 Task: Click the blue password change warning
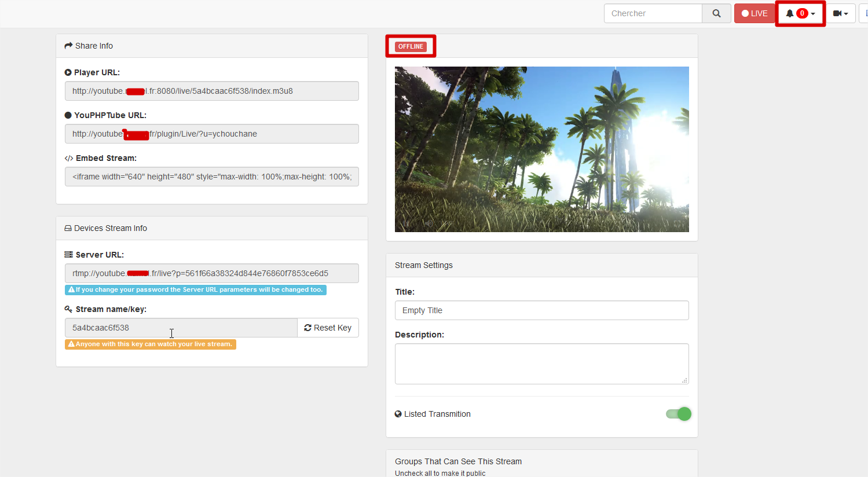[196, 289]
